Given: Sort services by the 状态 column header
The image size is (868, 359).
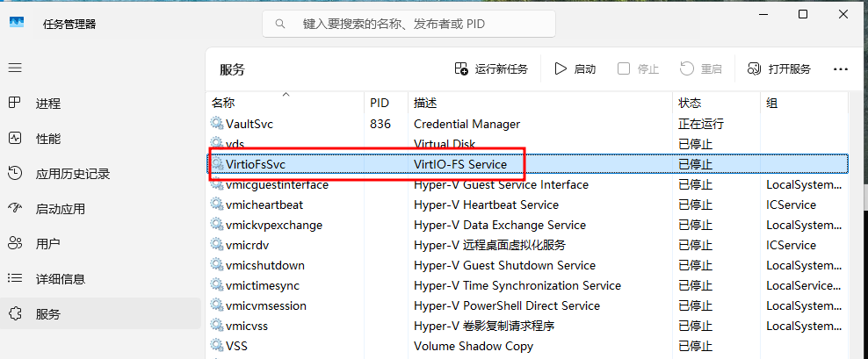Looking at the screenshot, I should click(x=690, y=103).
